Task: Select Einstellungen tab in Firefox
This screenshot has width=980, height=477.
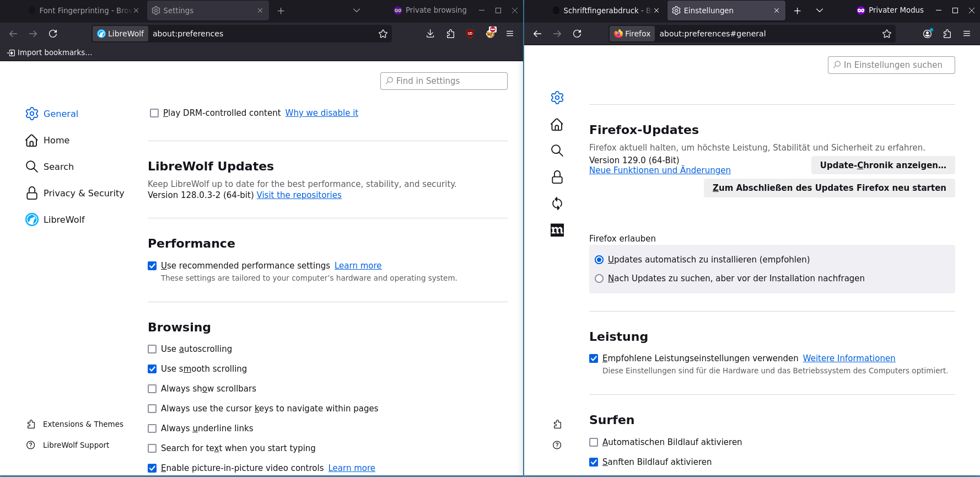Action: 726,10
